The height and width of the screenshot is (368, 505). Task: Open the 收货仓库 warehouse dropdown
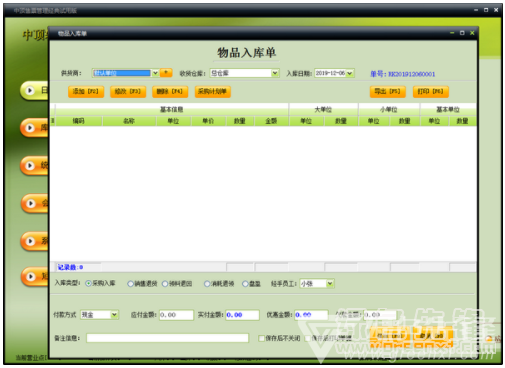click(275, 73)
